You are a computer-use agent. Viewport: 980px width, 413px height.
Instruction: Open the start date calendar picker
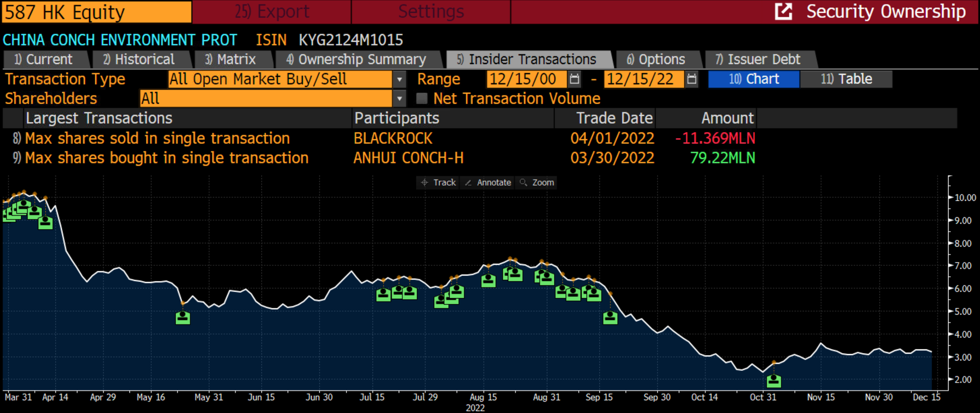pyautogui.click(x=575, y=79)
